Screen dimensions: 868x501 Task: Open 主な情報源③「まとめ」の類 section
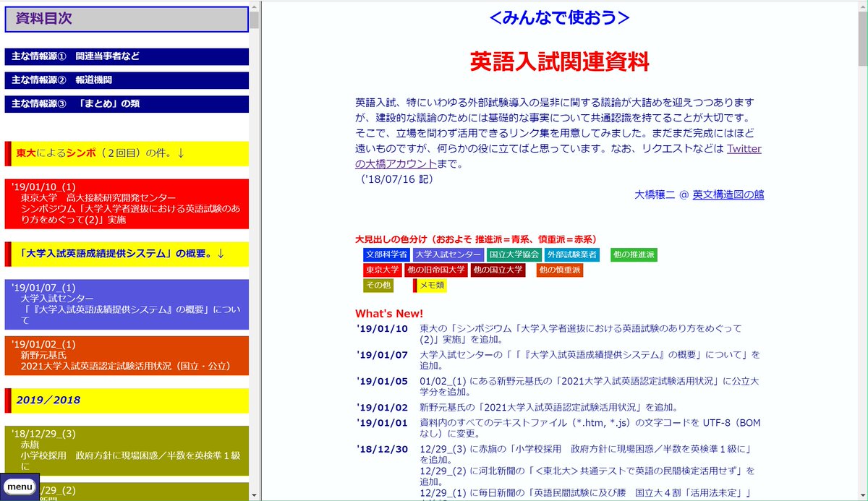coord(127,104)
